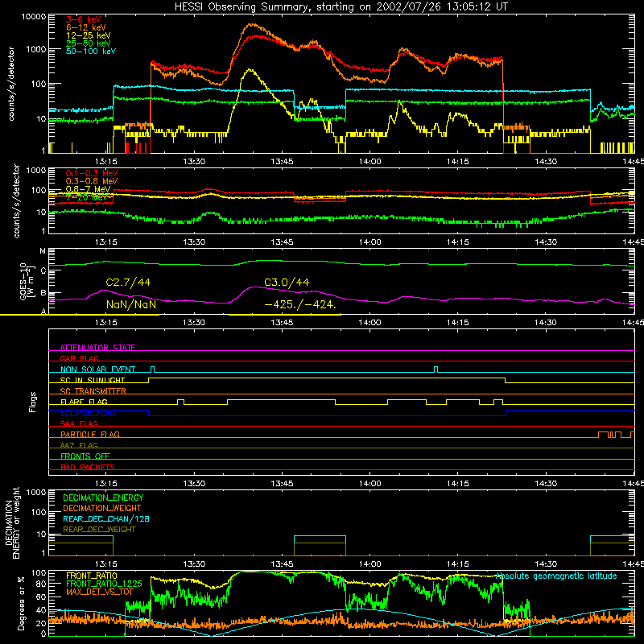The image size is (644, 644).
Task: Select the SAA_FLAG label
Action: coord(79,423)
